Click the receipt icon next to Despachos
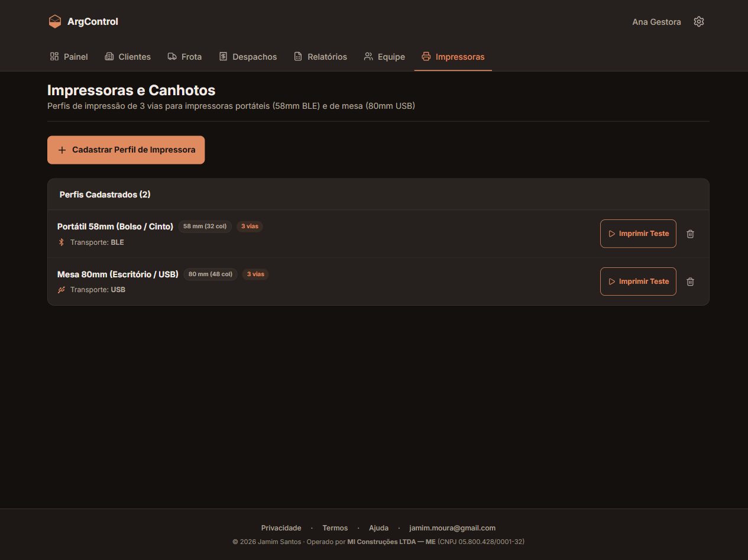The width and height of the screenshot is (748, 560). click(223, 57)
